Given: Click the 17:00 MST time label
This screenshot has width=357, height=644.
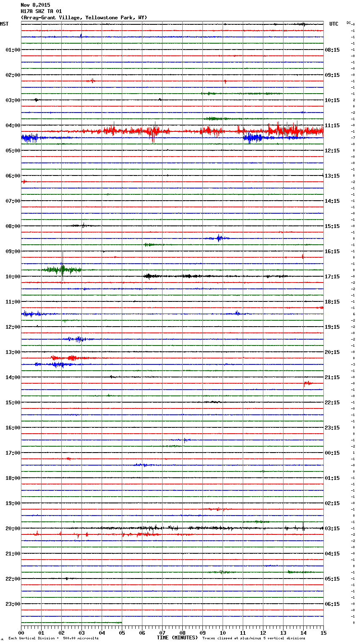Looking at the screenshot, I should coord(13,453).
